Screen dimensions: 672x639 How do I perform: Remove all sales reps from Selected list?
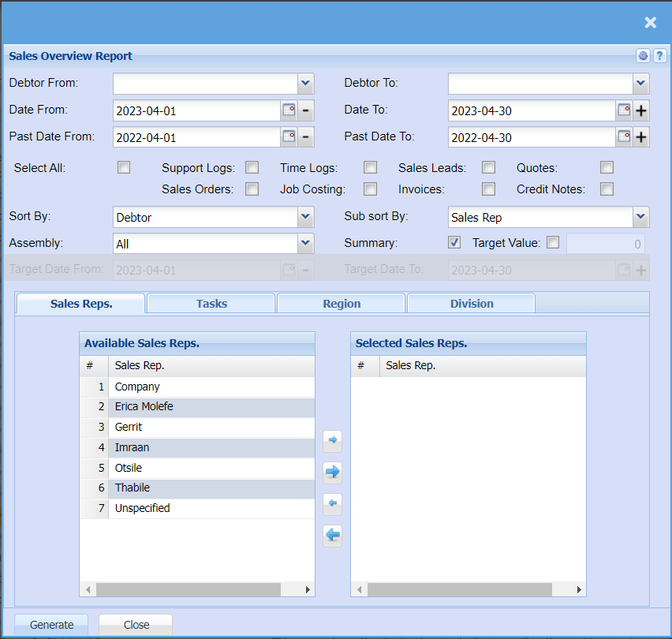333,536
